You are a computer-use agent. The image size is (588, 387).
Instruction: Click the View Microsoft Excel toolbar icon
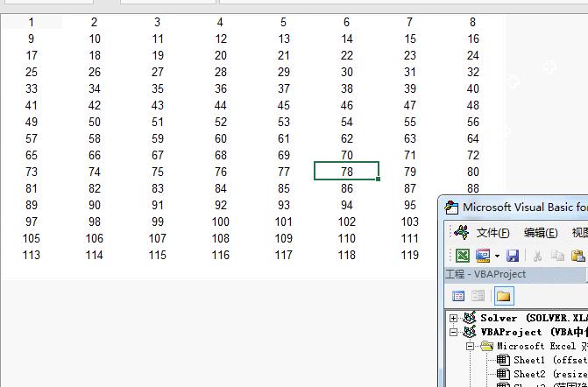point(463,256)
